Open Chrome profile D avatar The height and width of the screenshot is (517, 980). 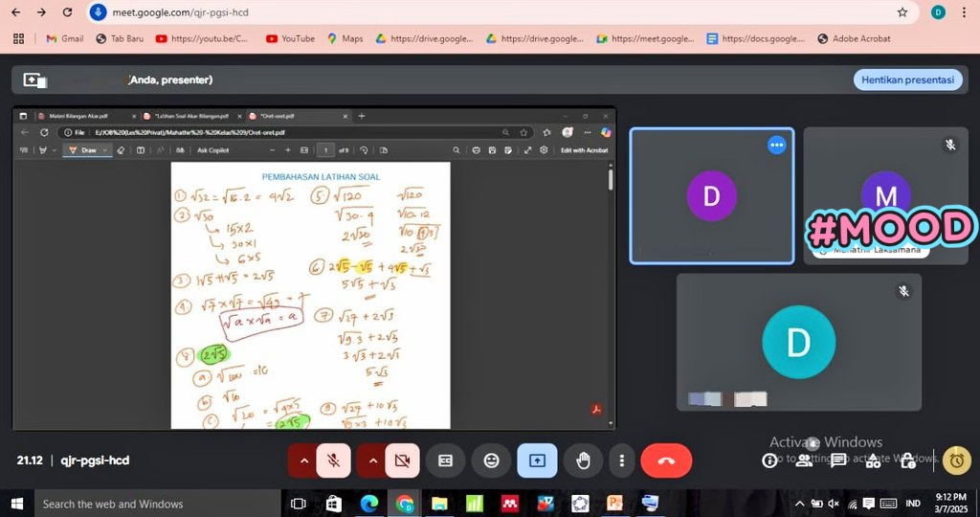tap(938, 12)
